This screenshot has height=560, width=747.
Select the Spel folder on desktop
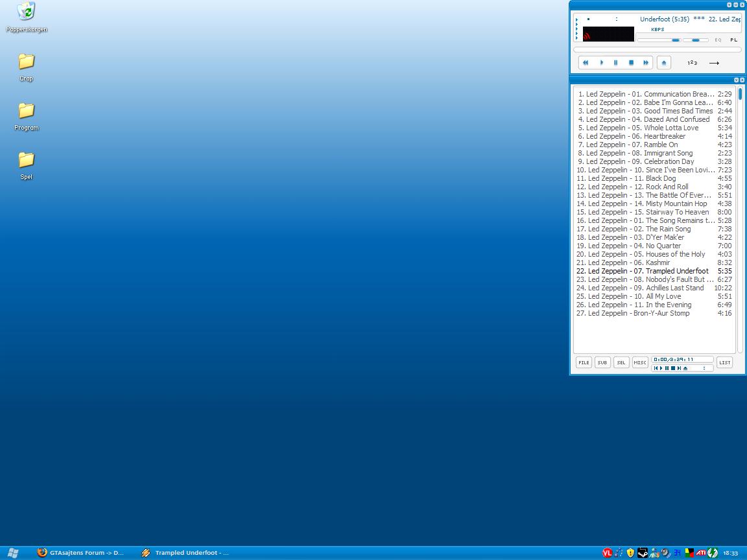26,165
